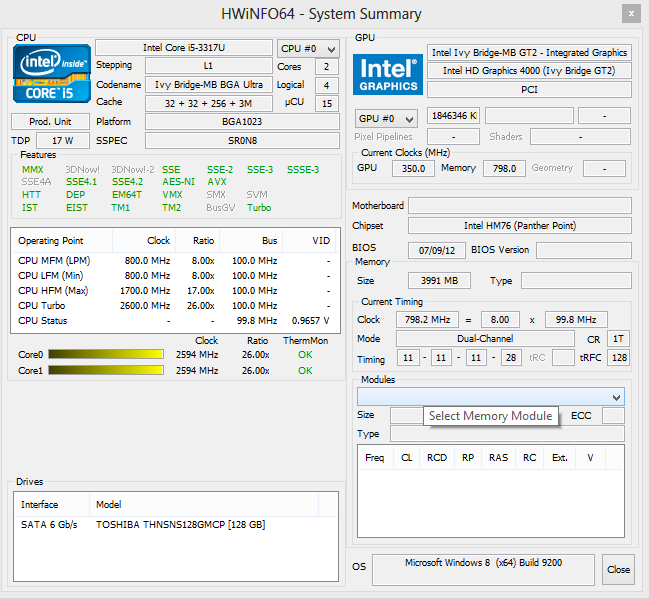Click the Platform BGA1023 field
Viewport: 649px width, 599px height.
(x=242, y=122)
